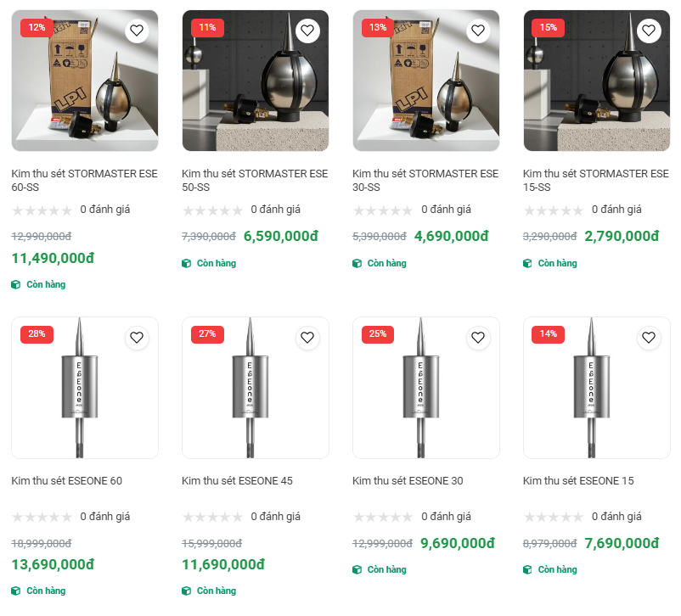Click the star rating for STORMASTER ESE 30-SS
Screen dimensions: 681x616
382,210
